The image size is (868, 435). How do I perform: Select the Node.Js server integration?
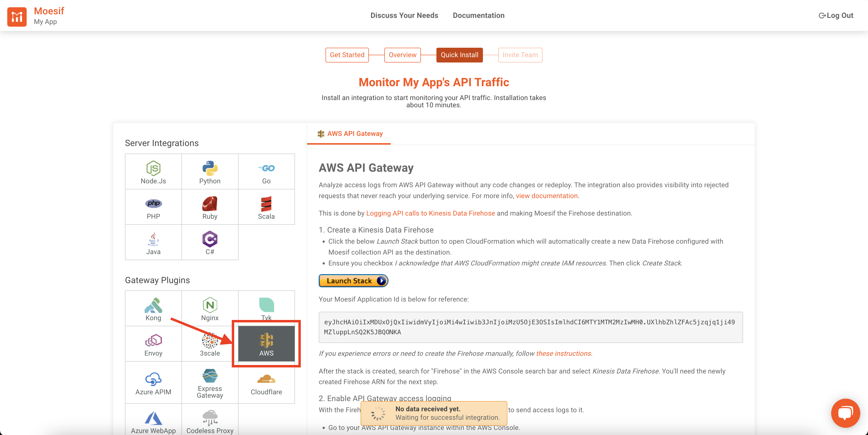(x=153, y=171)
